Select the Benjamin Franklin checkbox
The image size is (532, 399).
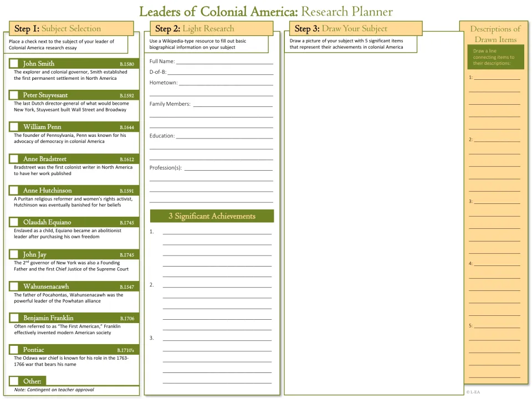[14, 318]
